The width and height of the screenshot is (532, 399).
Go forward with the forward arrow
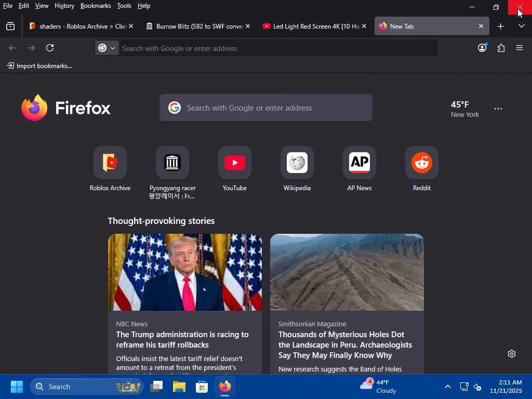pyautogui.click(x=31, y=48)
